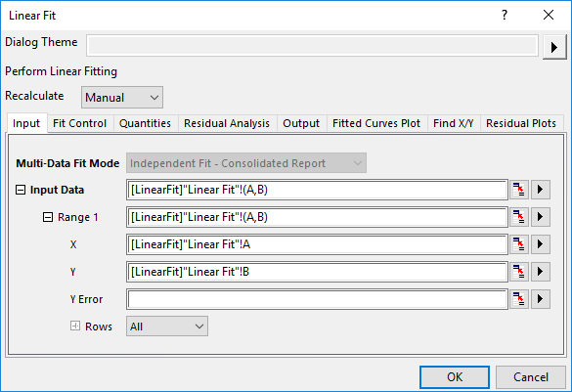Viewport: 572px width, 392px height.
Task: Click the X column input field
Action: [317, 244]
